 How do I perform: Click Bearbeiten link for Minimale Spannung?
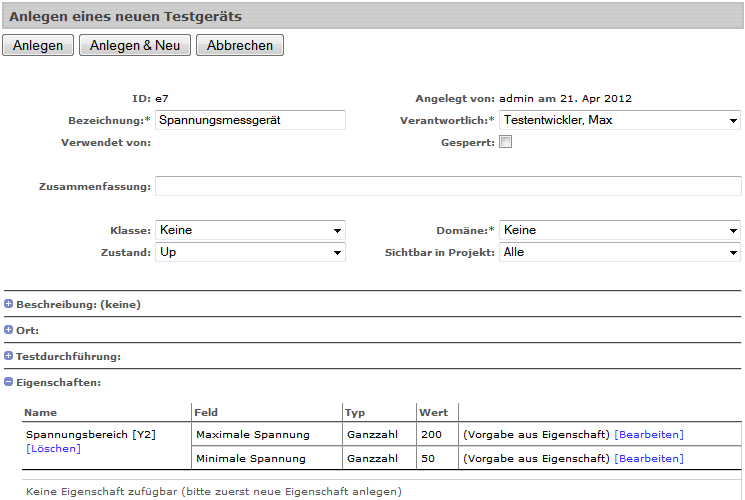point(649,458)
